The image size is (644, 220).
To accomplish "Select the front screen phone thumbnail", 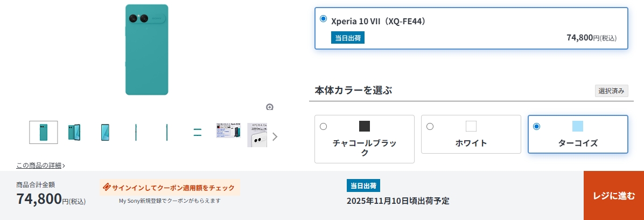I will point(105,132).
